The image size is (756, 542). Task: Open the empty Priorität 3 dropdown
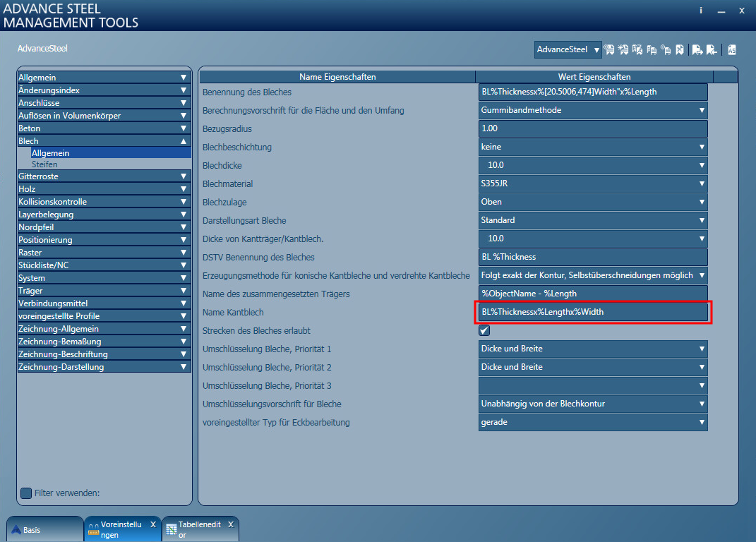click(x=593, y=385)
